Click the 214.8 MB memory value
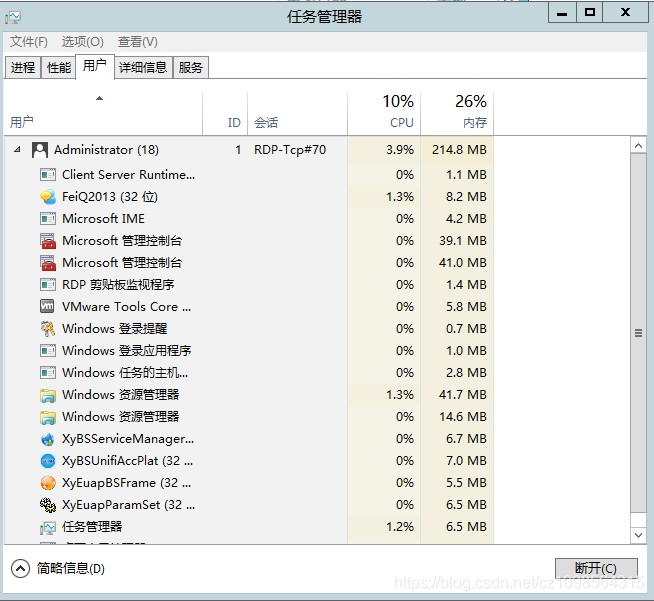This screenshot has width=654, height=601. pyautogui.click(x=459, y=150)
